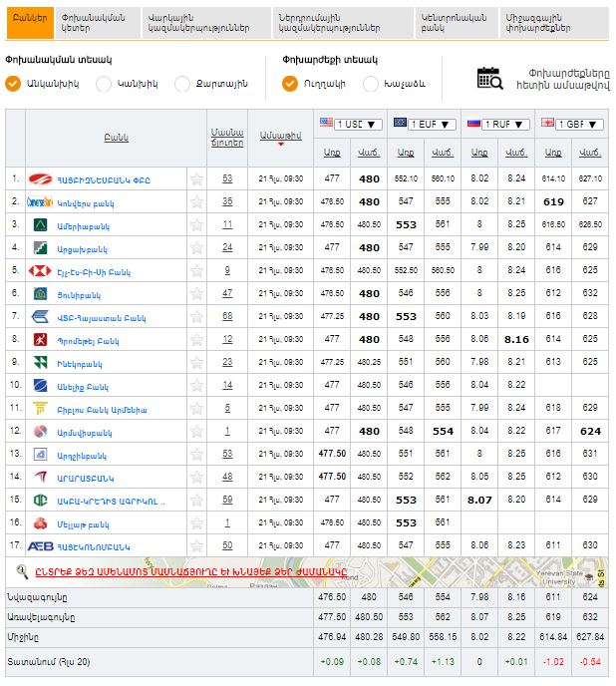Select the Քարտային (card) exchange type radio
The height and width of the screenshot is (686, 616).
(182, 84)
